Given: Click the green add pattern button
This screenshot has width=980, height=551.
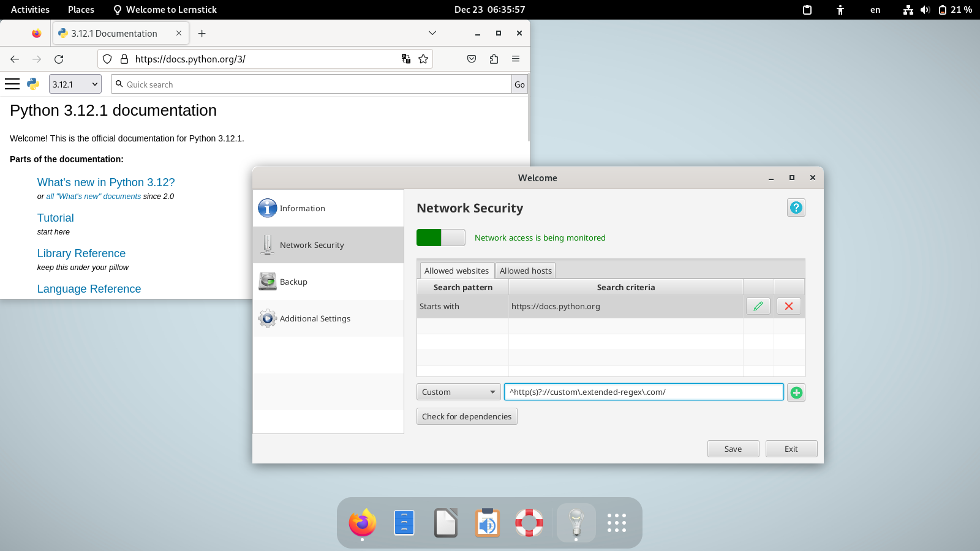Looking at the screenshot, I should click(x=796, y=392).
